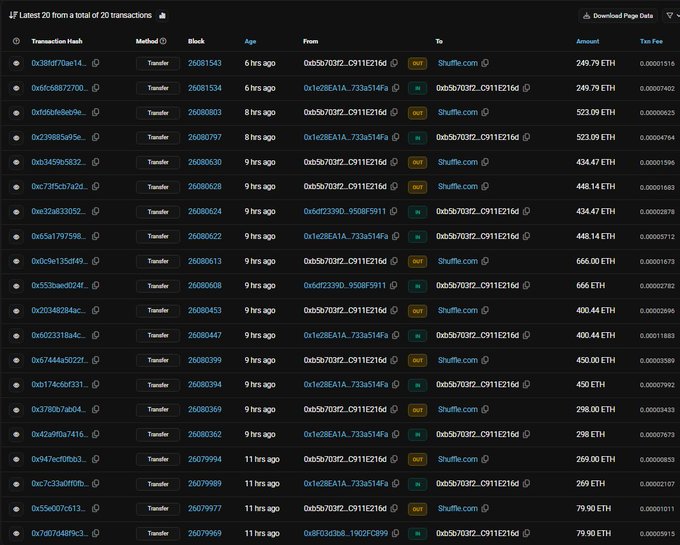This screenshot has width=680, height=545.
Task: Copy To address in block 26080797 row
Action: point(526,137)
